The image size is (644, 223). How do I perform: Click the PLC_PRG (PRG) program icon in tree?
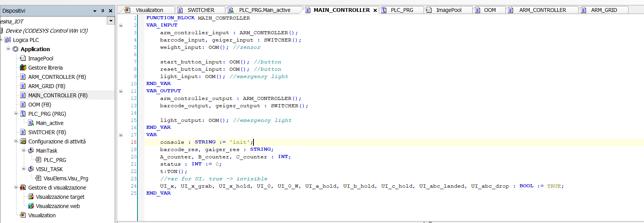pos(23,113)
